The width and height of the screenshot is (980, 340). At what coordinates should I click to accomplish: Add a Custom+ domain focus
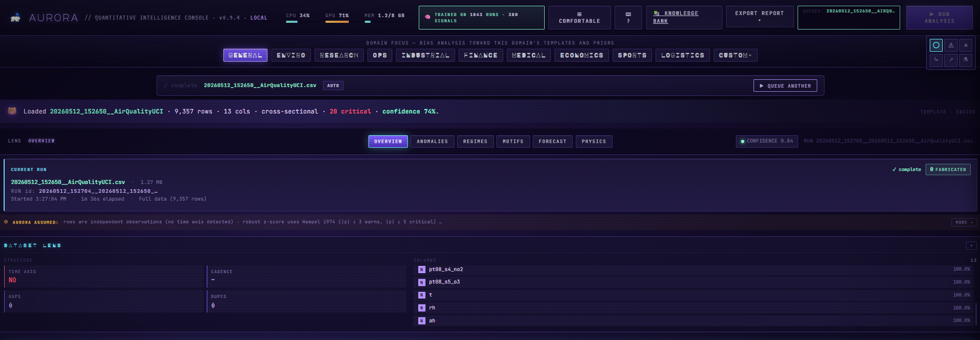point(735,55)
